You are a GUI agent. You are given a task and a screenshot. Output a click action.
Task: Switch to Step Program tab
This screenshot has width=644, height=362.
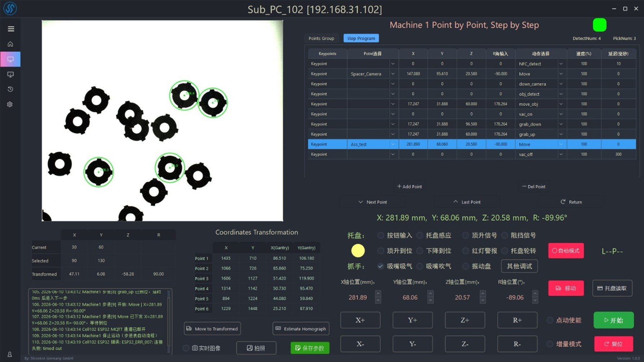click(361, 38)
